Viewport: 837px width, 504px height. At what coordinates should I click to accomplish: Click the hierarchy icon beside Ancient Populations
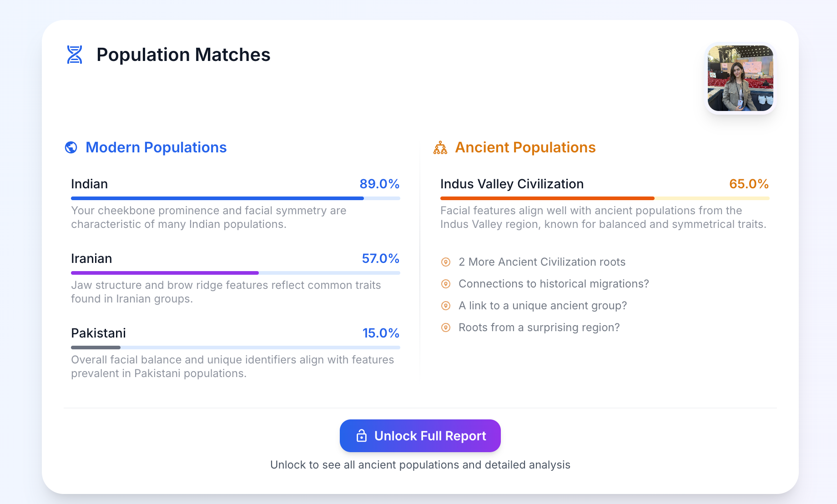click(x=440, y=147)
